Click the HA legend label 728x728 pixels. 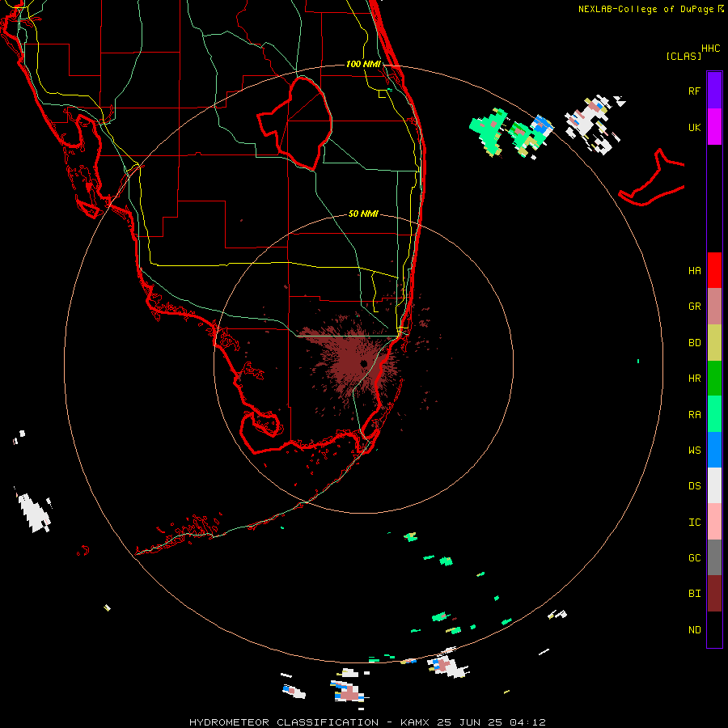tap(694, 270)
